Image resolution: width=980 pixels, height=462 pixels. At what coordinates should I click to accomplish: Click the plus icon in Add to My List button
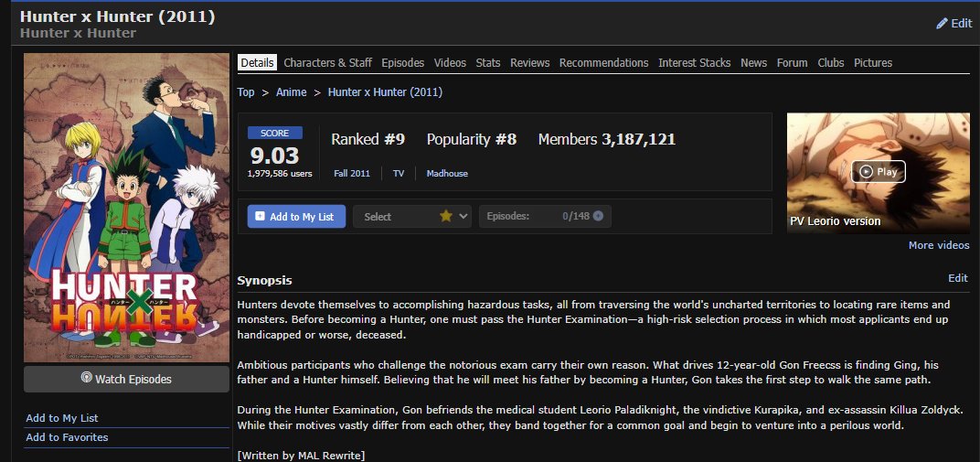coord(260,216)
